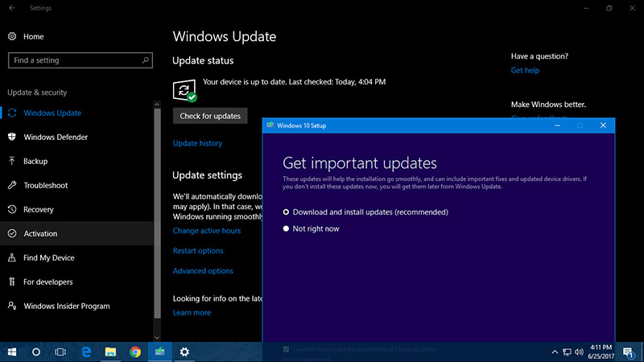Click the Home gear icon

point(12,36)
